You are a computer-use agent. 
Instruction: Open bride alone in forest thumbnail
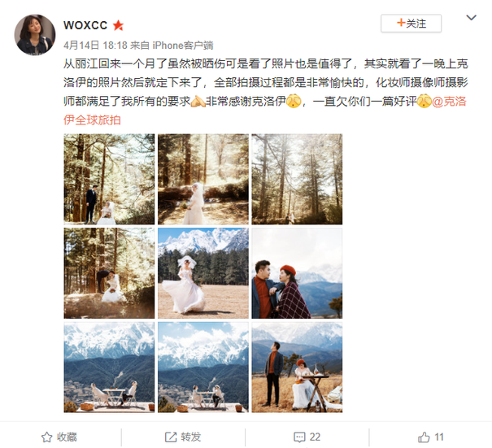click(x=203, y=179)
